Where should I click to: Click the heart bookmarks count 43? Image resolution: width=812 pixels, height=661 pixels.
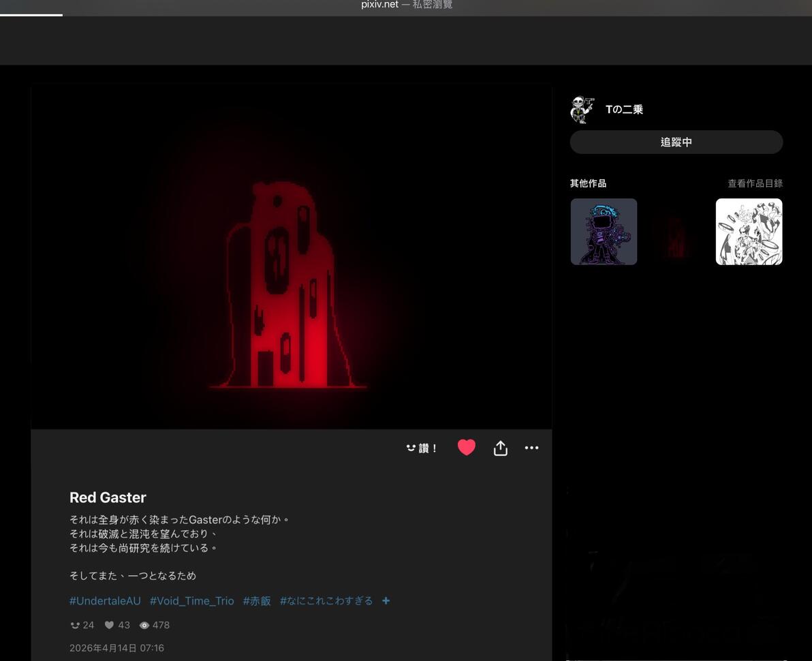(118, 626)
